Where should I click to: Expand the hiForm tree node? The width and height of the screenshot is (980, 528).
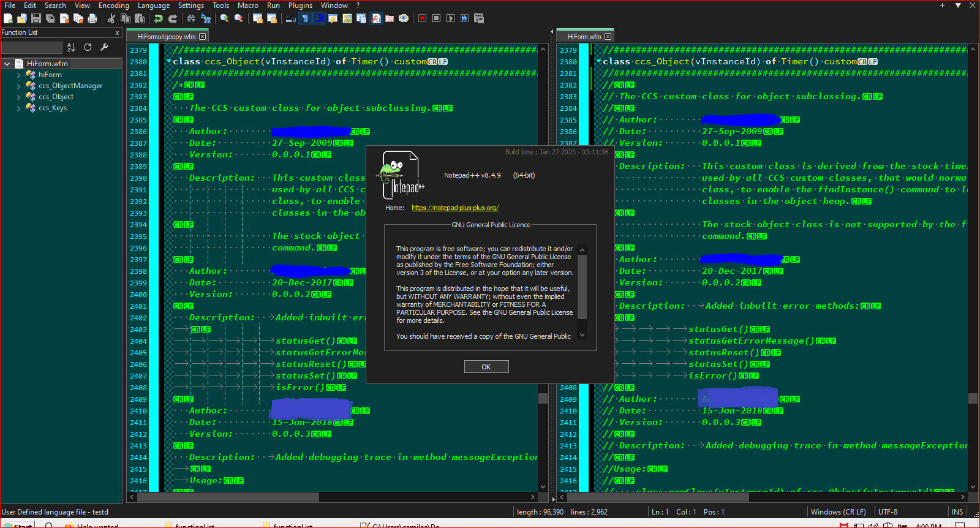(x=18, y=75)
